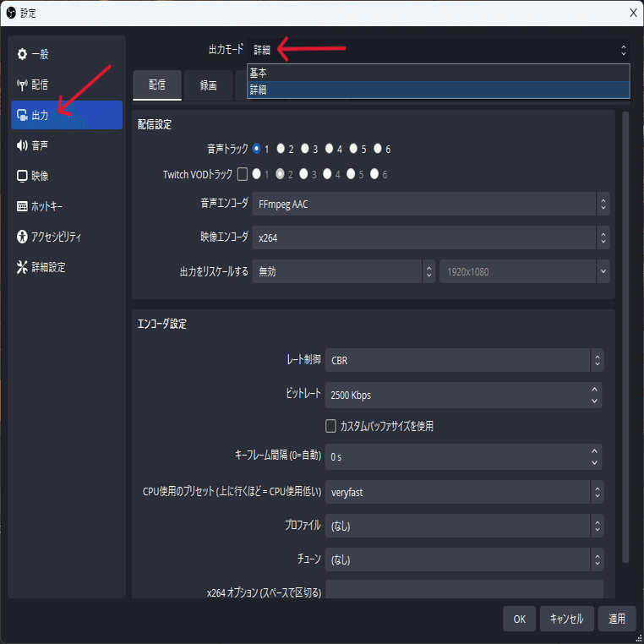Open the 詳細設定 wrench tools icon
Screen dimensions: 644x644
point(22,267)
